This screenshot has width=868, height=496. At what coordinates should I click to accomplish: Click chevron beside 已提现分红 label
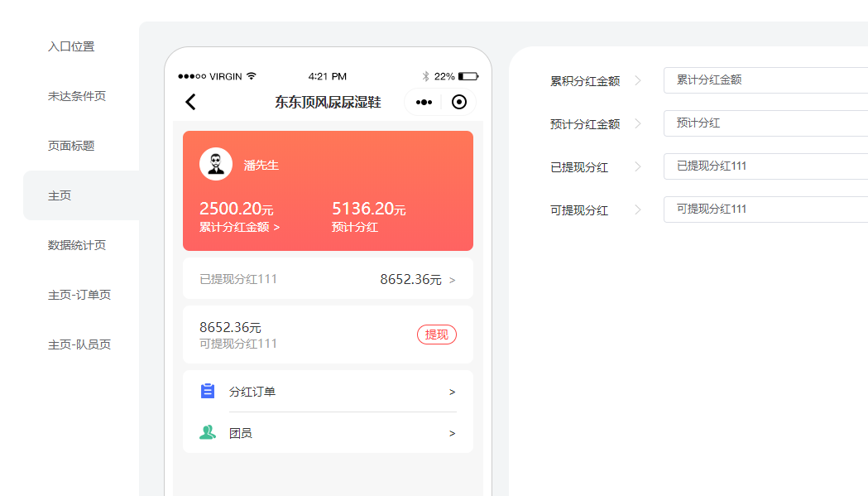[638, 166]
